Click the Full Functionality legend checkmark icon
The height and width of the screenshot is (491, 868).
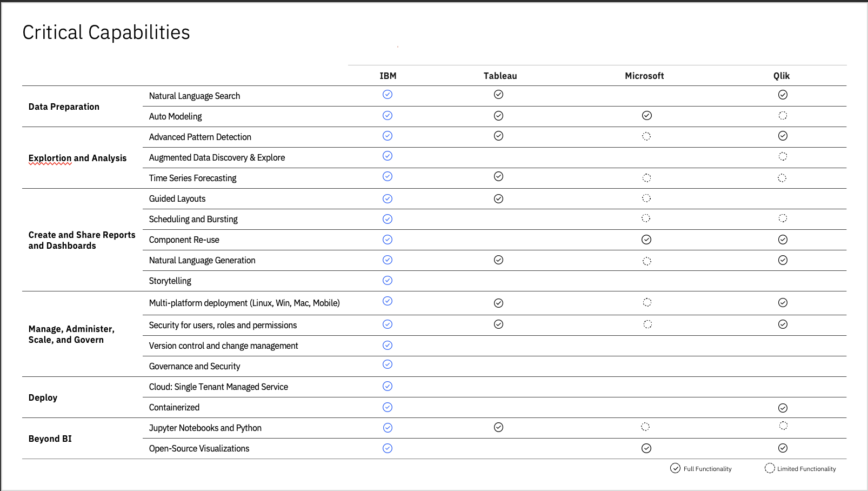click(x=675, y=468)
